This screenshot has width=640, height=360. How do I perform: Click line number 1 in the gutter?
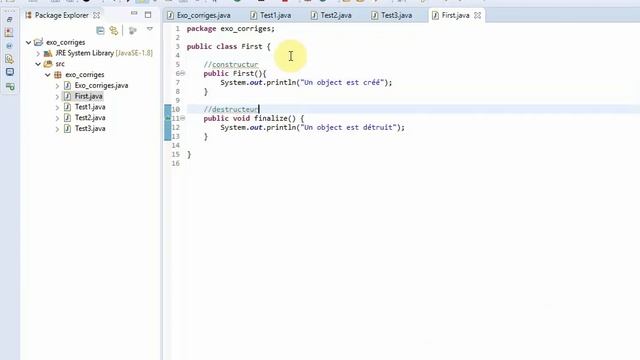[x=178, y=29]
